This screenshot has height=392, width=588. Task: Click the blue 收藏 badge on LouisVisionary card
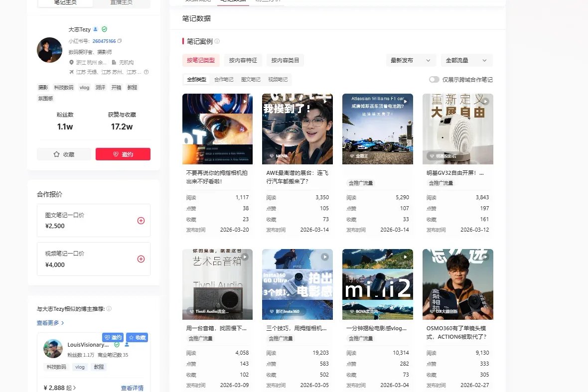click(x=137, y=337)
